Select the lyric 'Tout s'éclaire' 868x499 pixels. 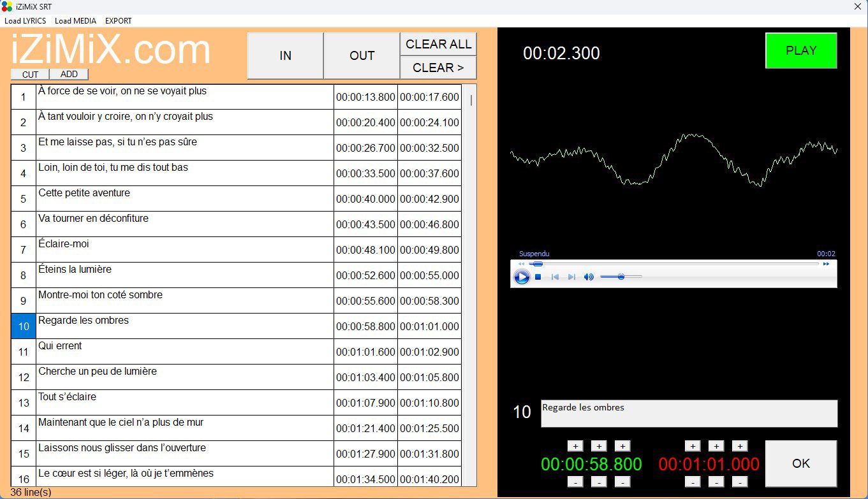point(185,402)
